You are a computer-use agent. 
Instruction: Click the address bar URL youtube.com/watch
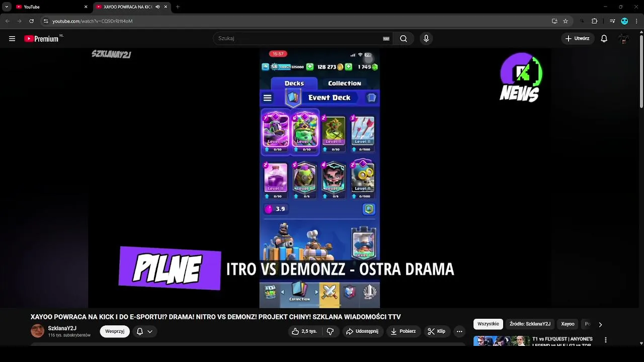[x=93, y=21]
